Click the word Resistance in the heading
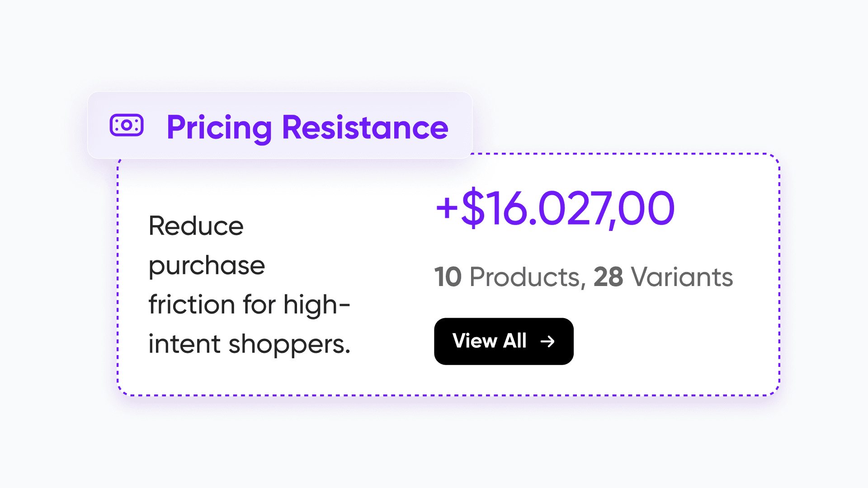Screen dimensions: 868x488 tap(365, 127)
